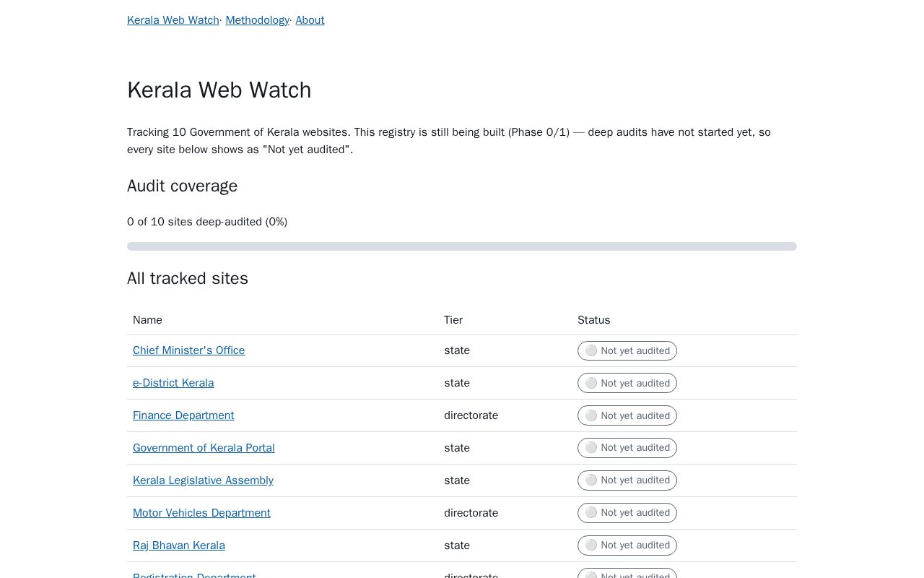The height and width of the screenshot is (578, 924).
Task: Open the Kerala Web Watch nav link
Action: pyautogui.click(x=173, y=20)
